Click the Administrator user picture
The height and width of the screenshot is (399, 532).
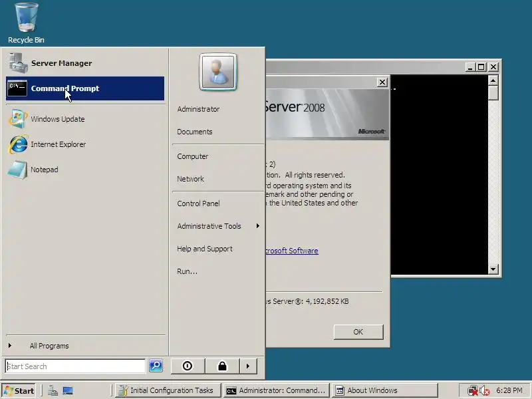[x=218, y=72]
